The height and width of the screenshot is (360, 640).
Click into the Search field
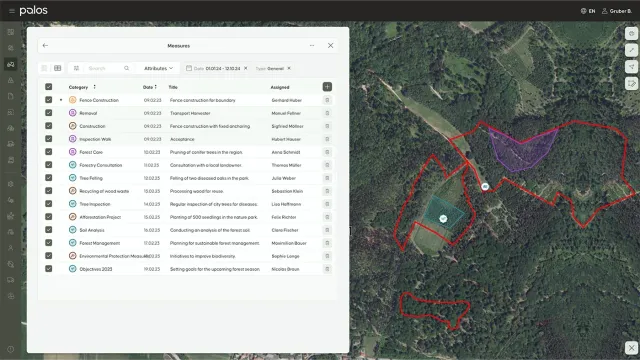(x=104, y=68)
